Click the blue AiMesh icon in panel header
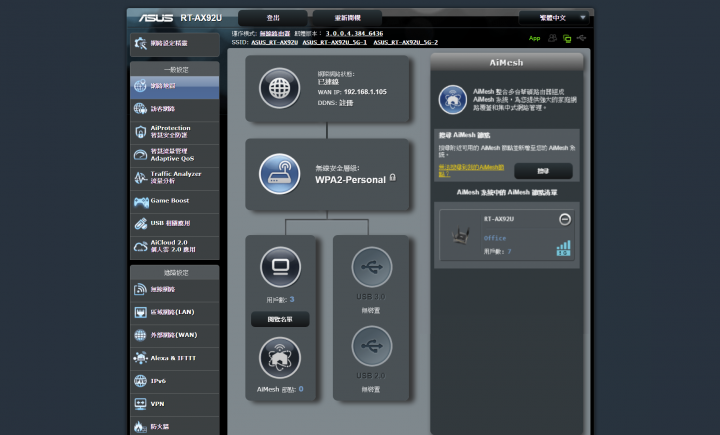720x435 pixels. click(453, 100)
